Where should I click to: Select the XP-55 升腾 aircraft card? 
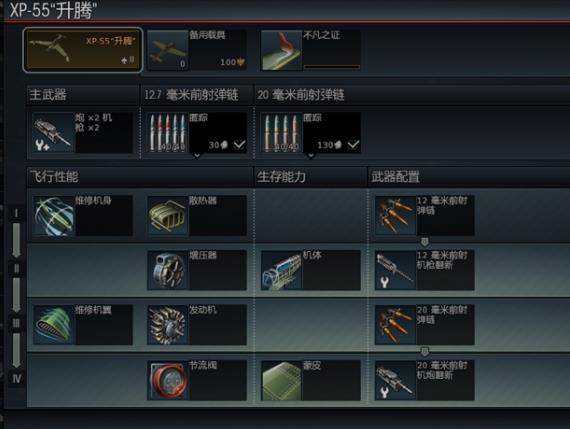point(83,50)
